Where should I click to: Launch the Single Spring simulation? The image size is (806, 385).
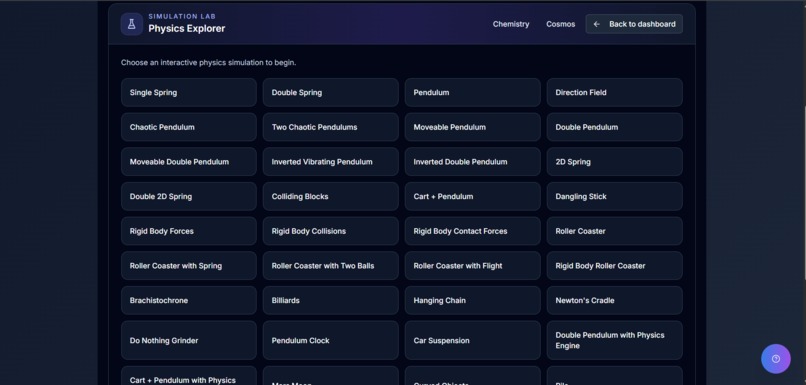point(189,93)
